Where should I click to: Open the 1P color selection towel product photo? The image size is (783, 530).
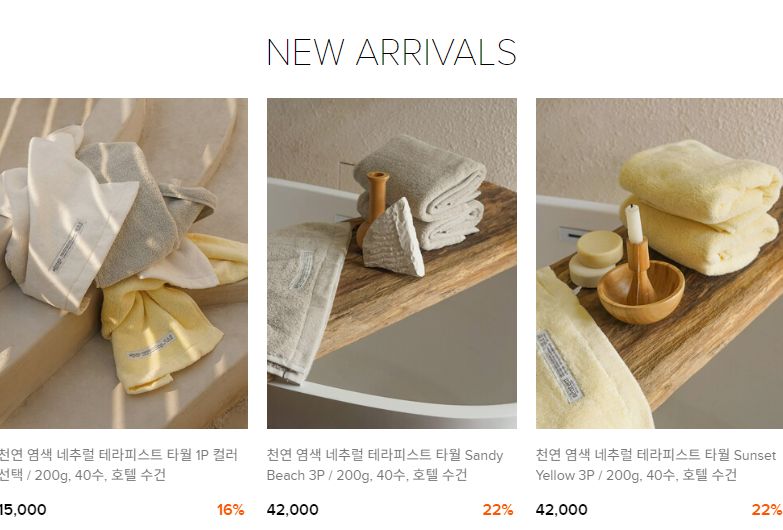[124, 263]
